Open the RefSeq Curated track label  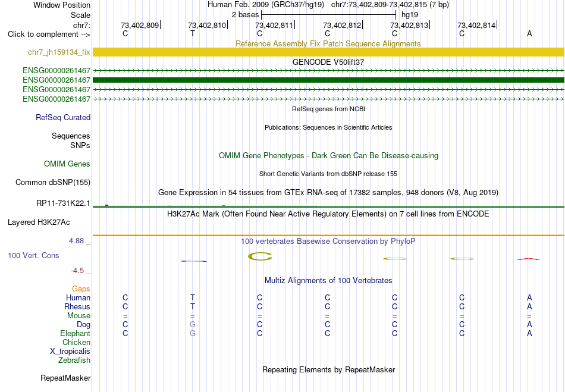click(x=62, y=117)
